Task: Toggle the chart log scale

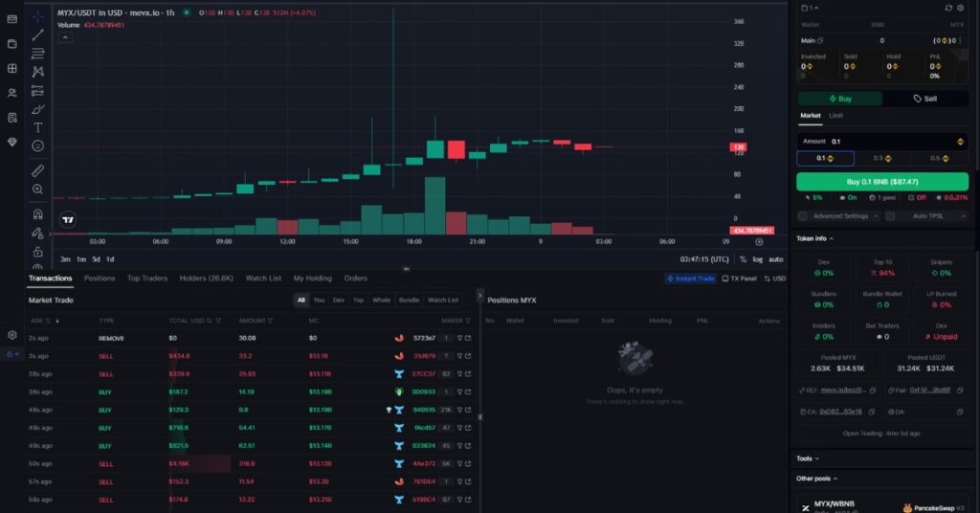Action: pyautogui.click(x=758, y=259)
